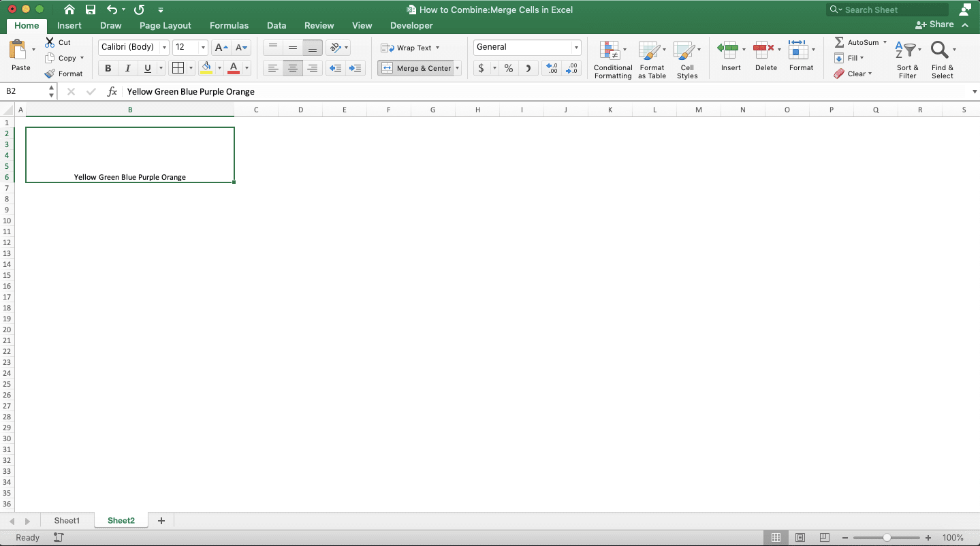980x546 pixels.
Task: Open the Review ribbon tab
Action: [319, 25]
